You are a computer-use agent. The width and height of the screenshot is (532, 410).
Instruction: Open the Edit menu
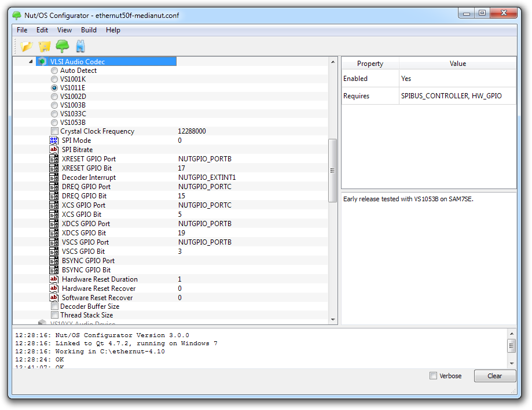[x=42, y=30]
